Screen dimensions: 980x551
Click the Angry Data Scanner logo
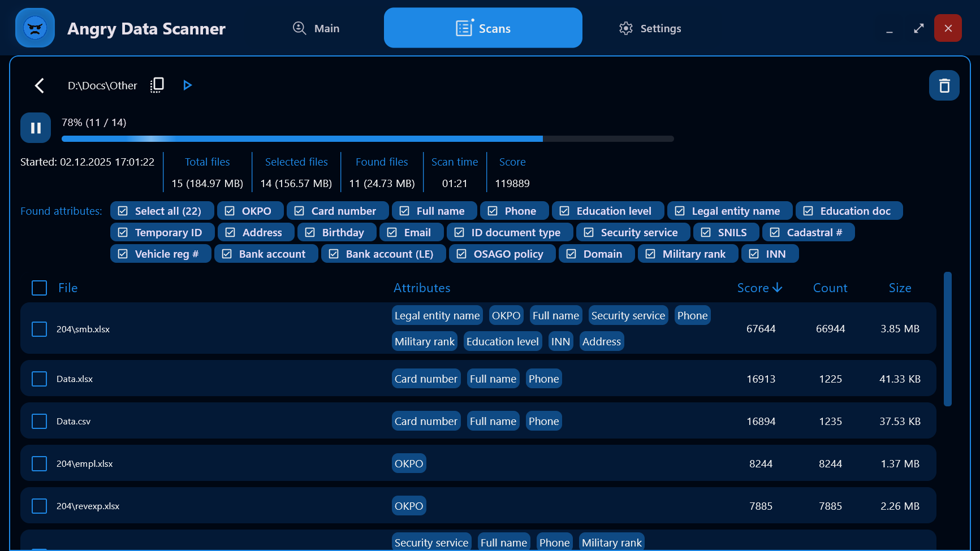click(35, 28)
